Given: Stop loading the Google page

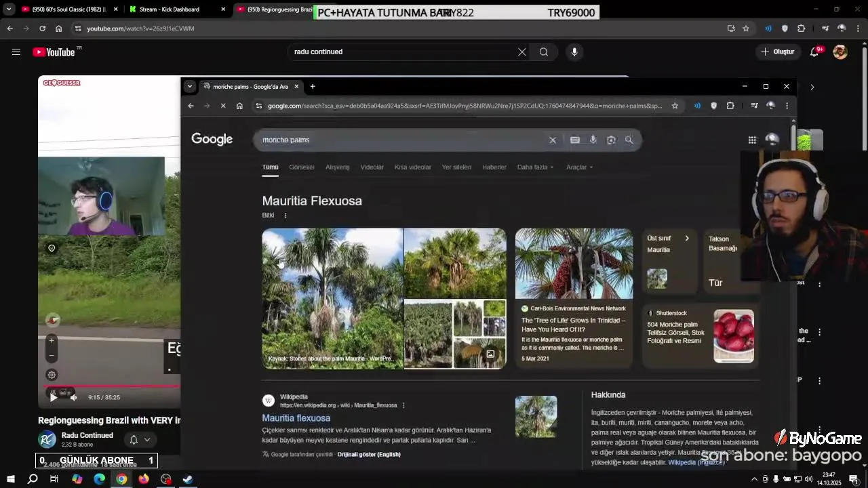Looking at the screenshot, I should (223, 106).
